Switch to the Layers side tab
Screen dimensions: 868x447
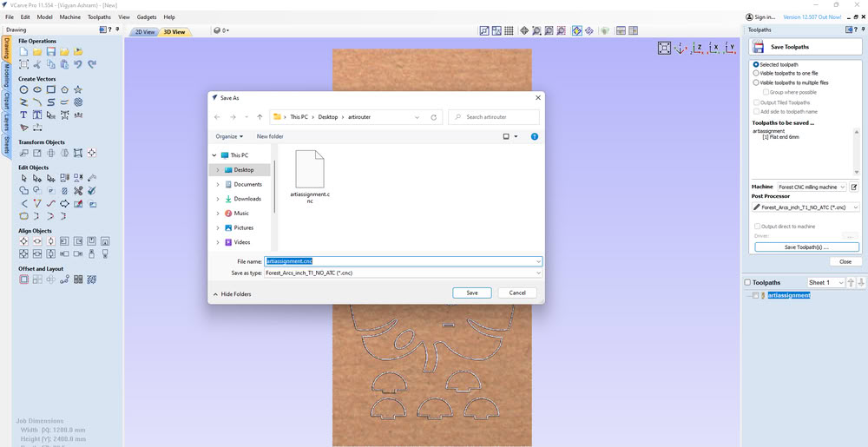pyautogui.click(x=6, y=122)
